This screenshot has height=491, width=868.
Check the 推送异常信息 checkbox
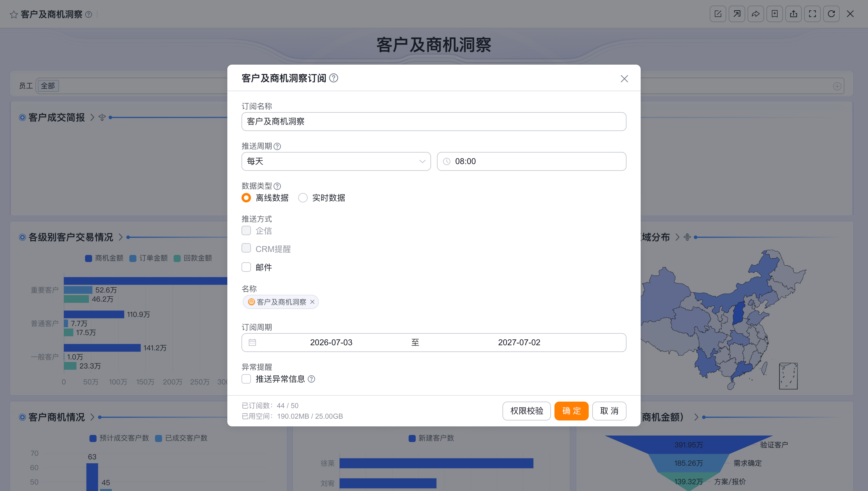click(x=246, y=379)
